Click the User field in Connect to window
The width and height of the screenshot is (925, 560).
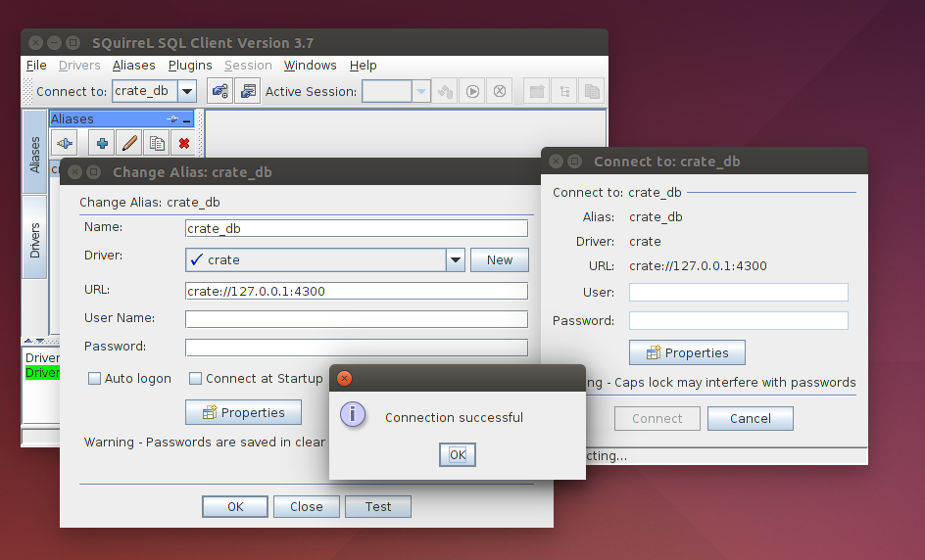(739, 293)
